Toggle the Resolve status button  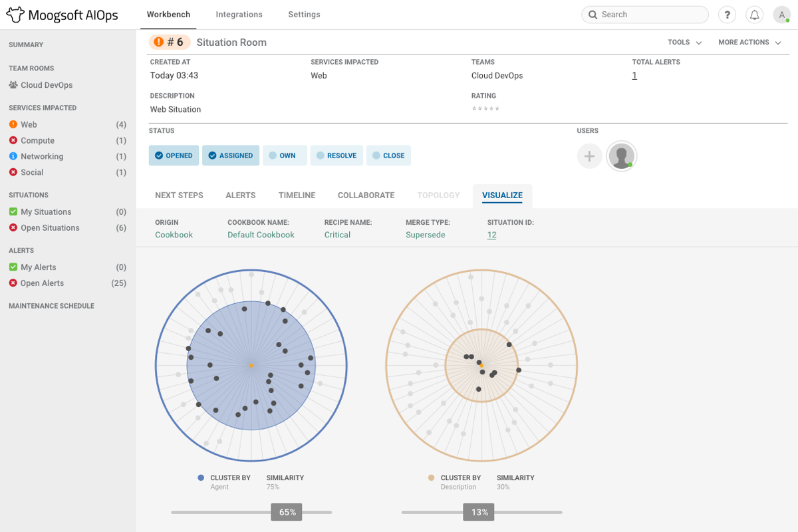pos(336,156)
